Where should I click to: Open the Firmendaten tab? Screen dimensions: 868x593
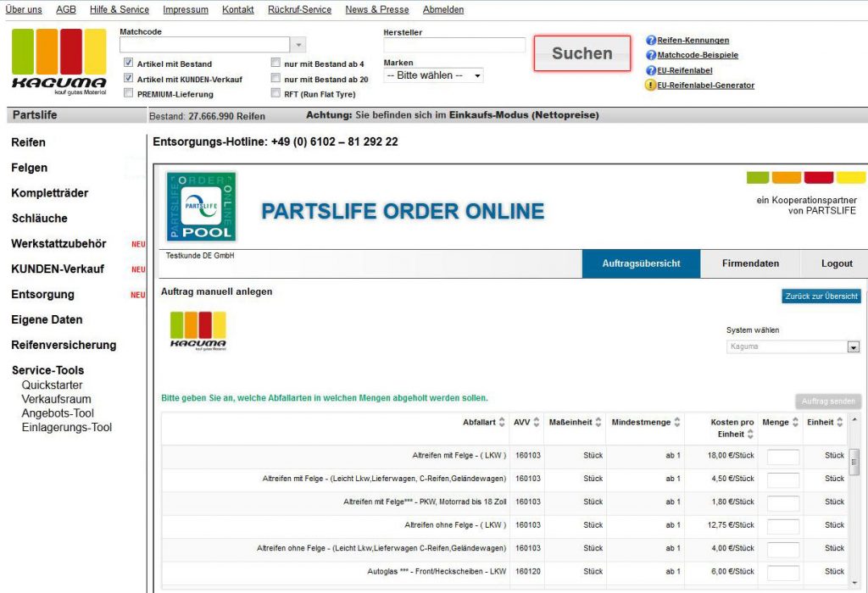click(750, 263)
